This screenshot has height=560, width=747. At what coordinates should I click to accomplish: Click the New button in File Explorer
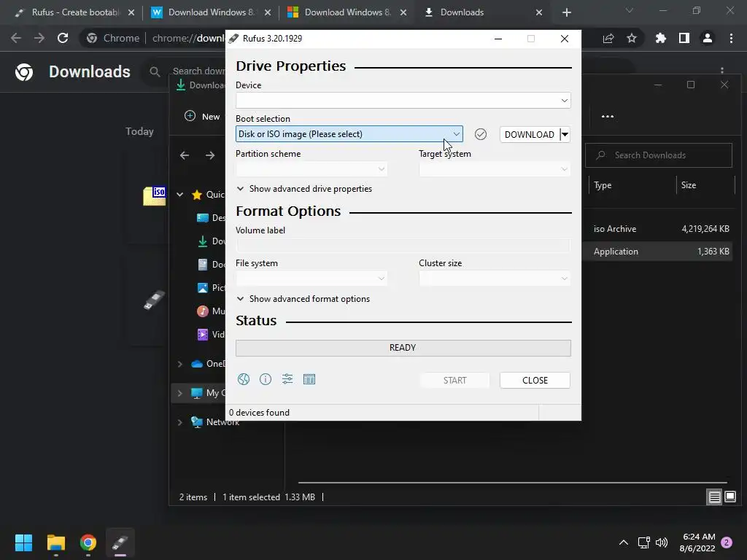pyautogui.click(x=202, y=116)
